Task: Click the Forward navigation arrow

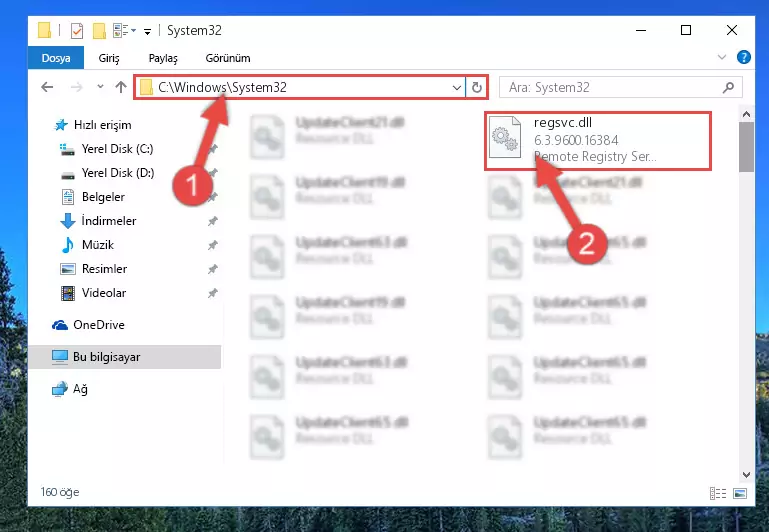Action: pyautogui.click(x=77, y=87)
